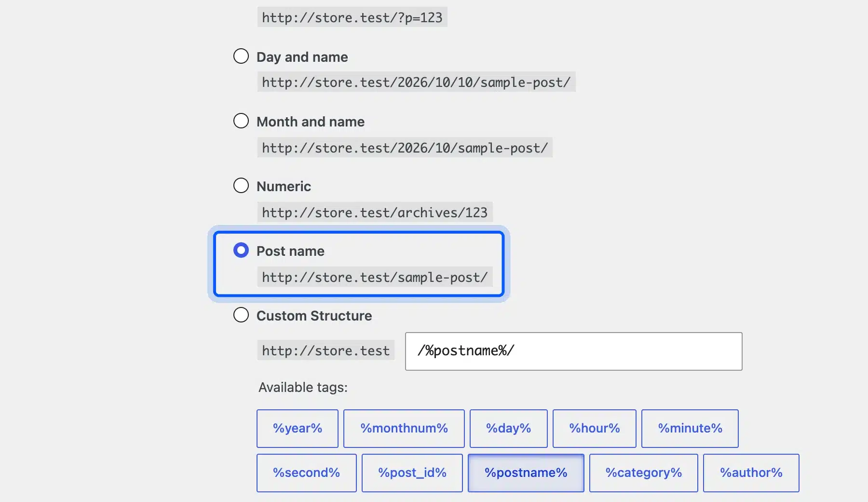Viewport: 868px width, 502px height.
Task: Click the Month and name label
Action: coord(311,122)
